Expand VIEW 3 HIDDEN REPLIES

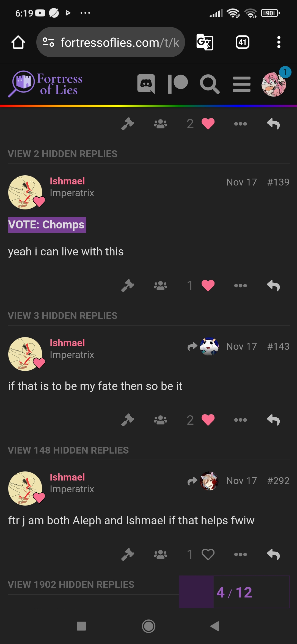tap(63, 316)
